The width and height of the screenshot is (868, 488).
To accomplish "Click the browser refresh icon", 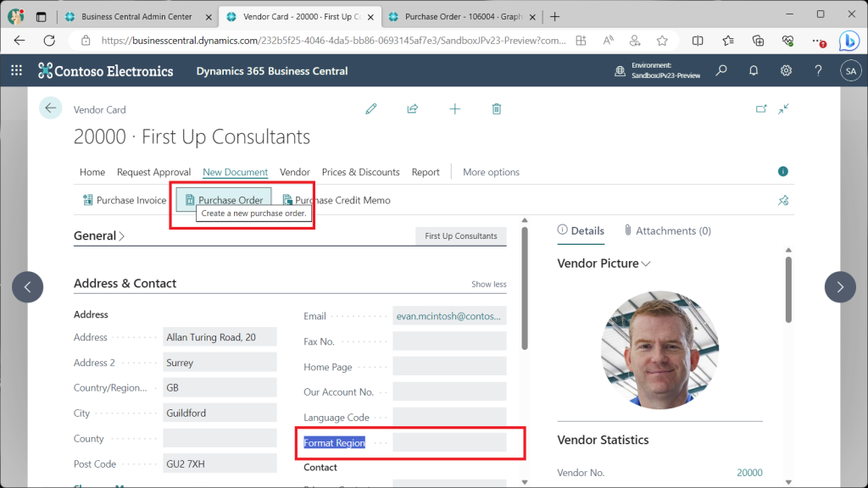I will click(49, 41).
